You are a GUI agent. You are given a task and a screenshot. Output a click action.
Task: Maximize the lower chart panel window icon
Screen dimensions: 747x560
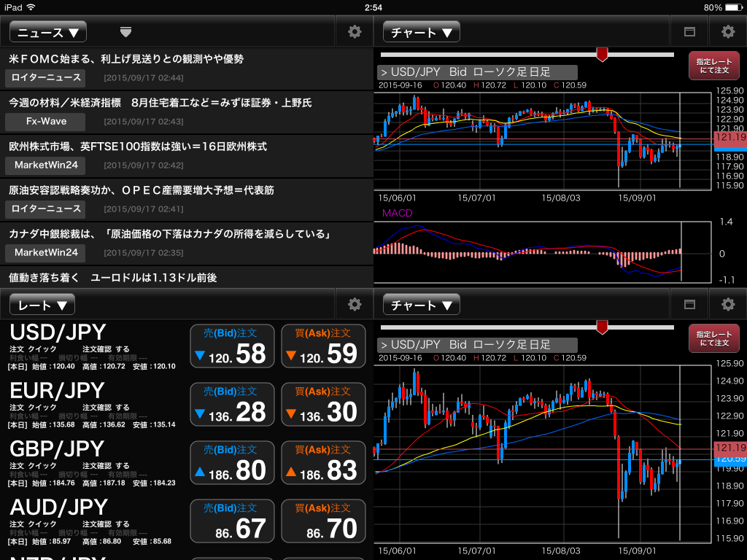pos(689,305)
